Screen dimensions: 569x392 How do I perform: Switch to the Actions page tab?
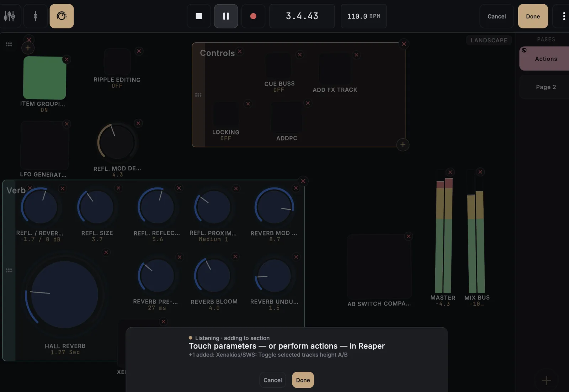click(x=544, y=59)
